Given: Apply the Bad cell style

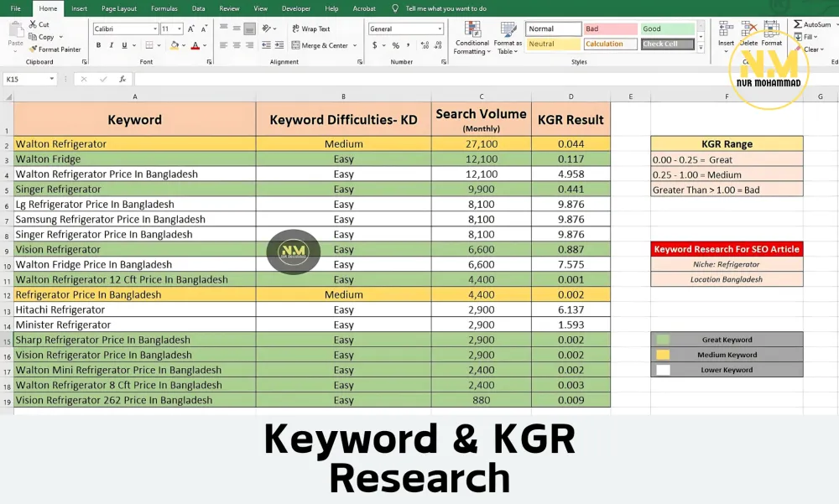Looking at the screenshot, I should click(611, 29).
